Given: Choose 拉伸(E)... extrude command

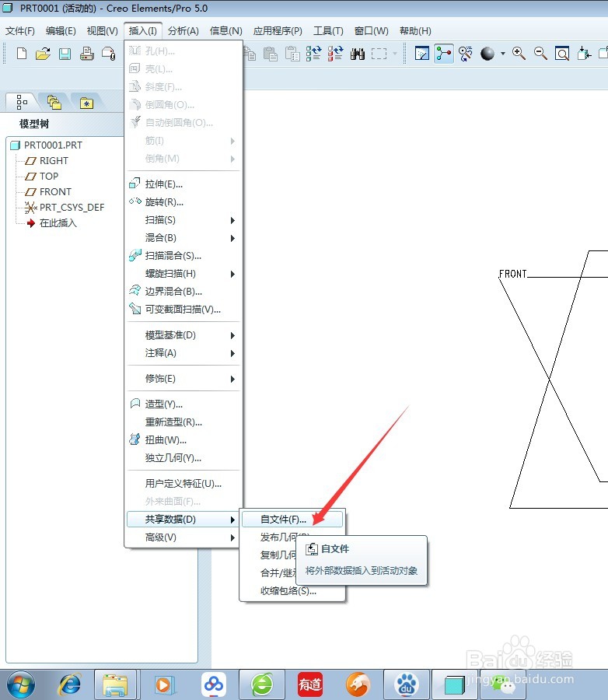Looking at the screenshot, I should point(183,184).
